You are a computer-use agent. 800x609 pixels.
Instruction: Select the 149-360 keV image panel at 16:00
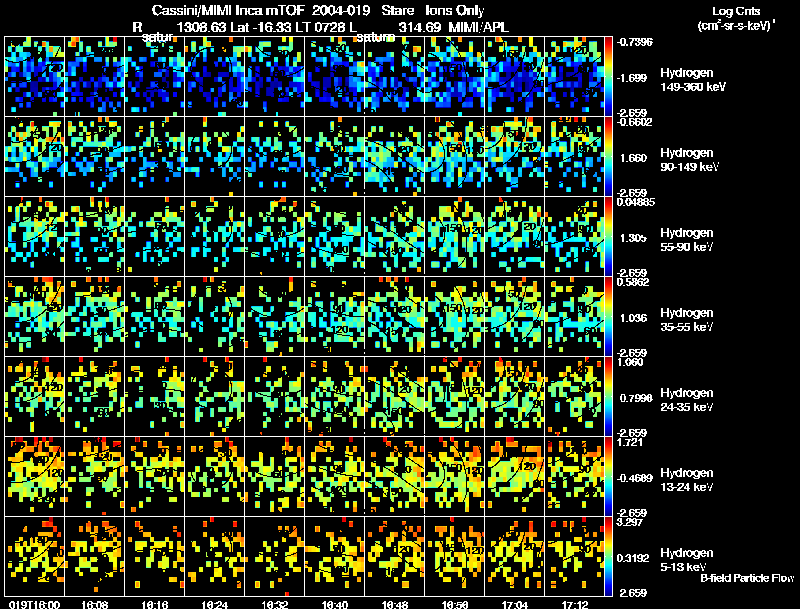coord(35,77)
